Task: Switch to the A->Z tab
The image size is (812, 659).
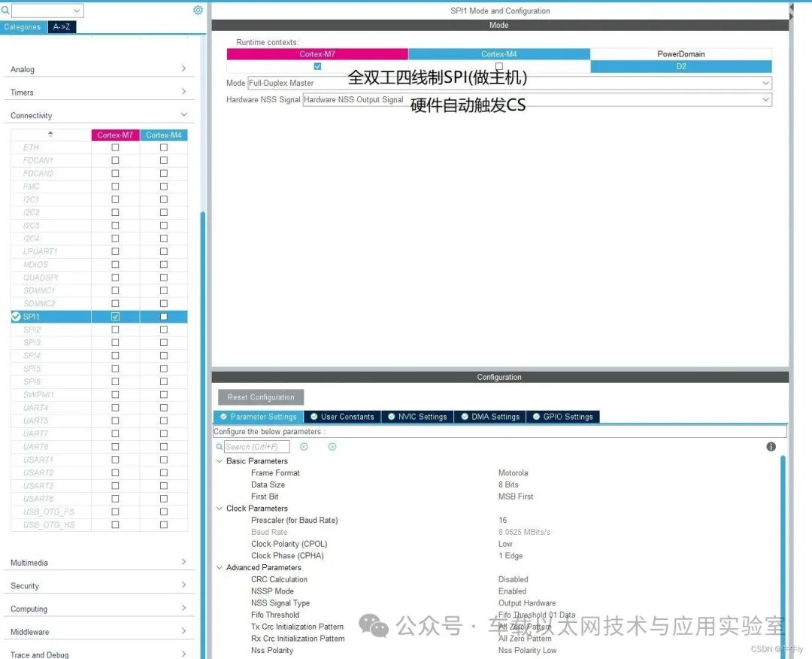Action: click(x=62, y=27)
